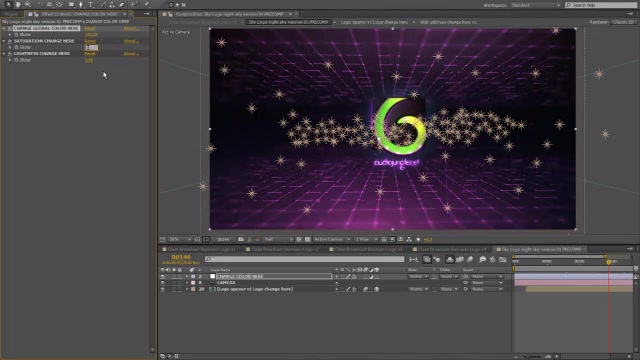The image size is (640, 360).
Task: Click the snapshot camera icon below the viewer
Action: (241, 240)
